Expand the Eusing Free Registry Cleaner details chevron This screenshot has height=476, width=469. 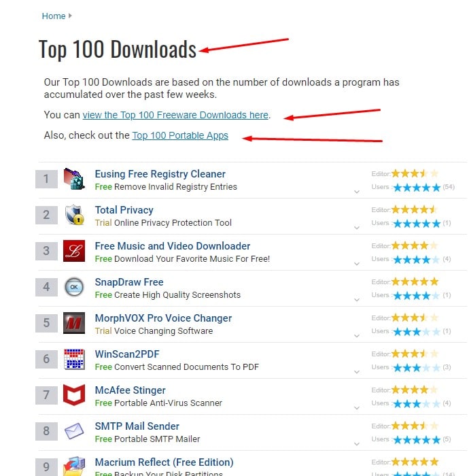click(356, 192)
